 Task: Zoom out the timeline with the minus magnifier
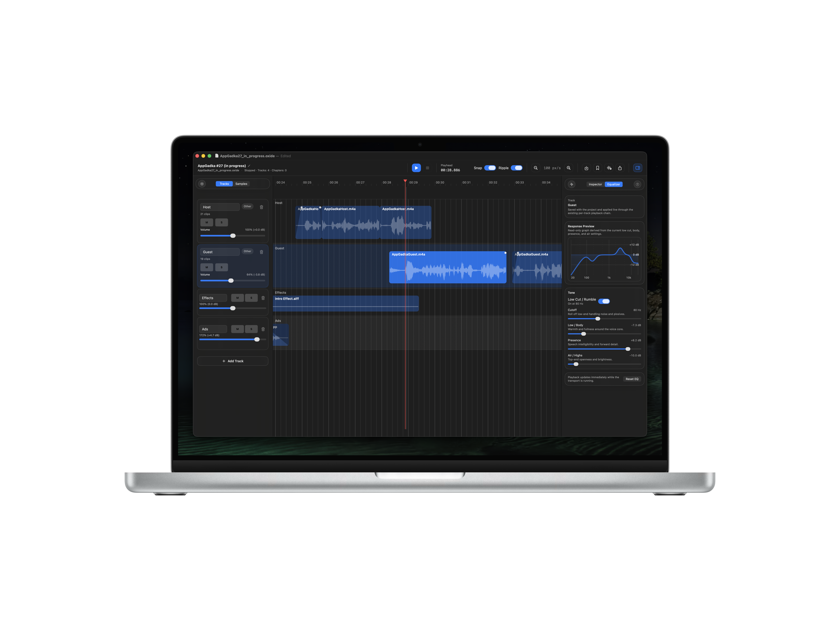click(535, 168)
